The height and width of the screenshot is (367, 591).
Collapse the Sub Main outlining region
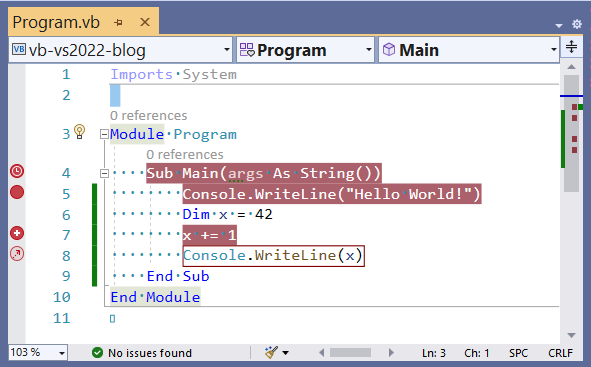[104, 173]
